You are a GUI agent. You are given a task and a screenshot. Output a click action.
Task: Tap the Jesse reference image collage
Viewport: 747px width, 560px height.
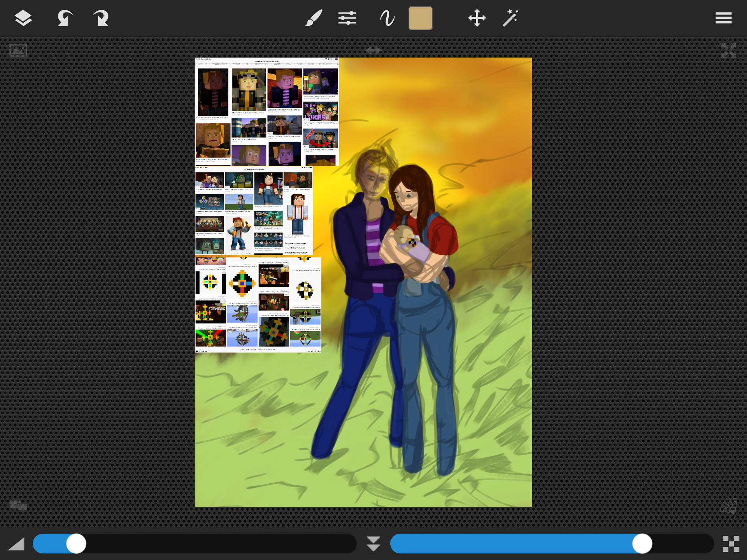pyautogui.click(x=254, y=211)
